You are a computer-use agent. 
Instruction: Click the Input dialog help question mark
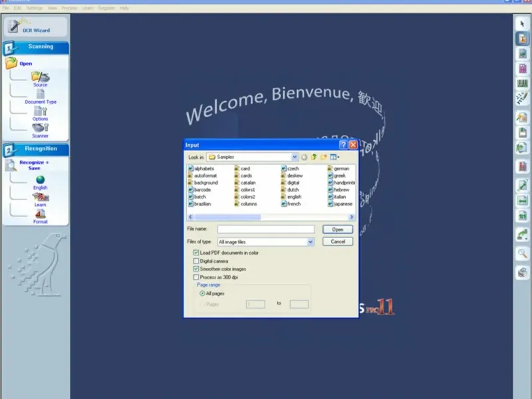343,145
